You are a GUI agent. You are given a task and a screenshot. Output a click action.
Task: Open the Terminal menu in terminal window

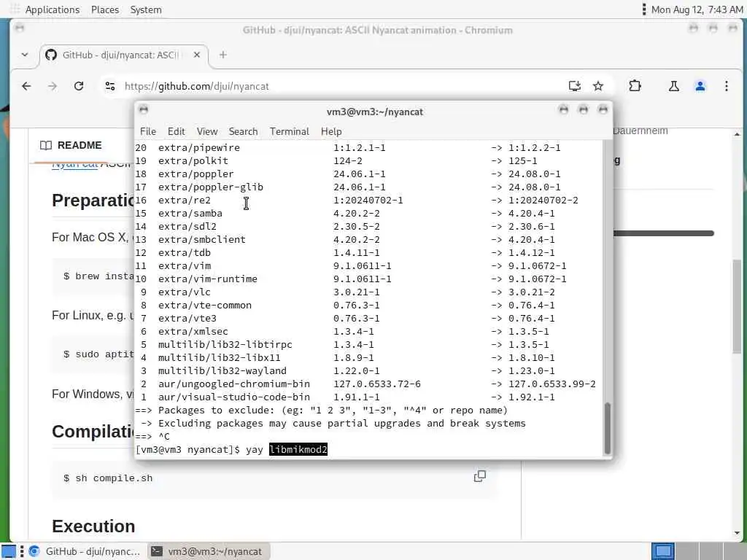289,131
